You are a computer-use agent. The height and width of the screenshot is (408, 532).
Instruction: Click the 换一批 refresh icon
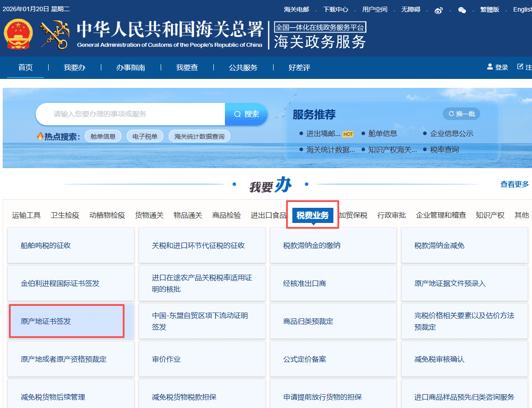(452, 113)
